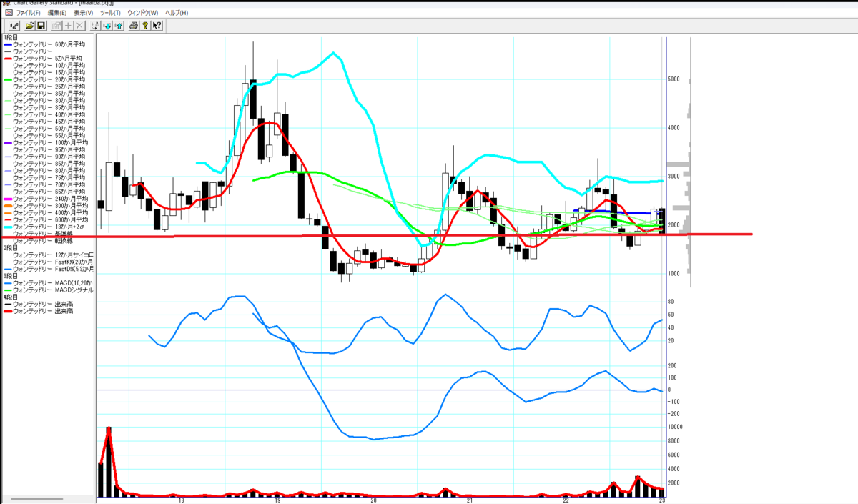Save the chart with the floppy disk icon
The width and height of the screenshot is (858, 504).
41,26
